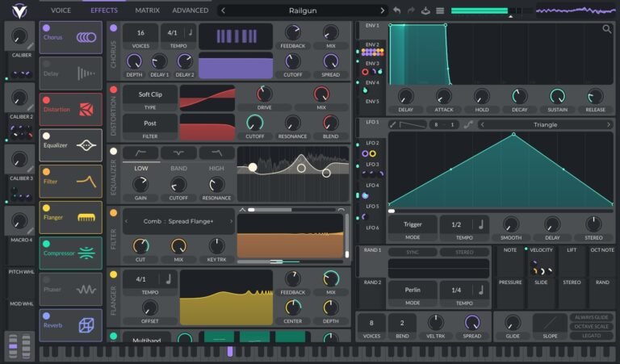
Task: Switch to the ADVANCED tab
Action: 191,10
